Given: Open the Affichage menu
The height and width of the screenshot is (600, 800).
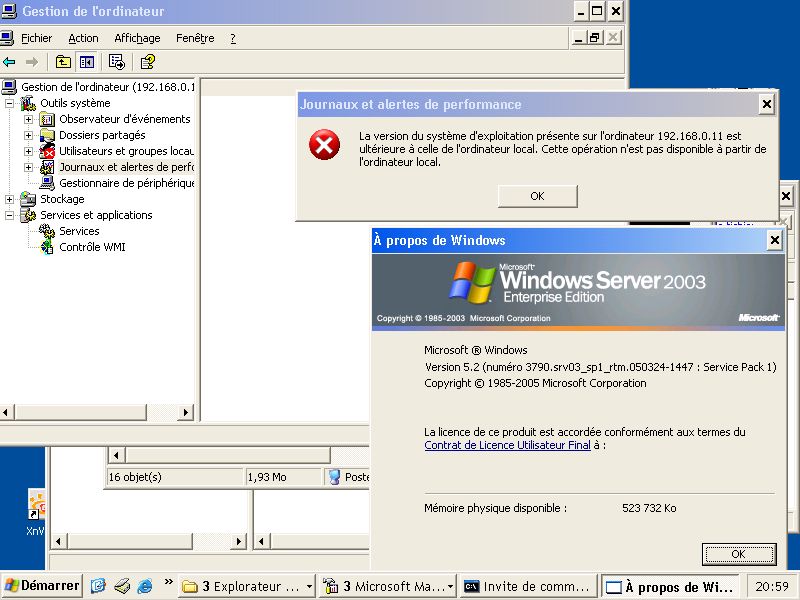Looking at the screenshot, I should (137, 38).
